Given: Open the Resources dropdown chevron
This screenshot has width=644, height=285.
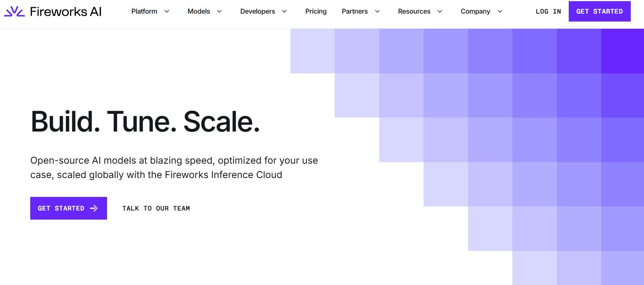Looking at the screenshot, I should pyautogui.click(x=440, y=11).
